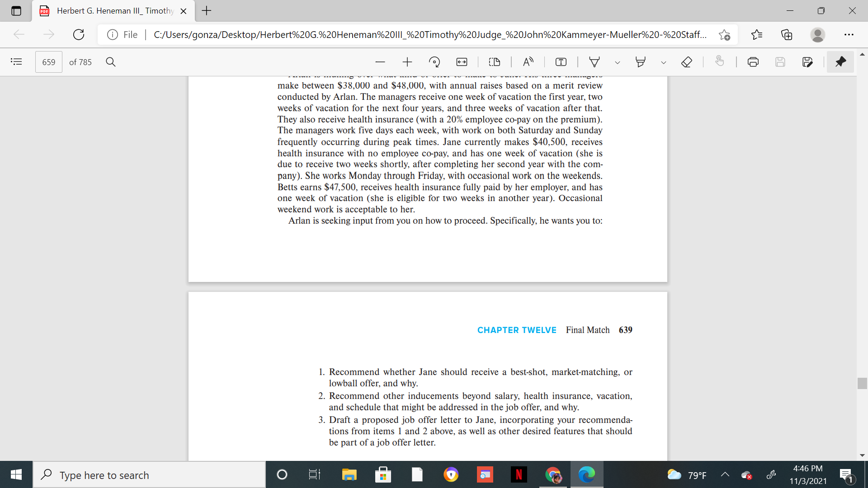Select the Draw pen tool
This screenshot has height=488, width=868.
click(x=594, y=62)
